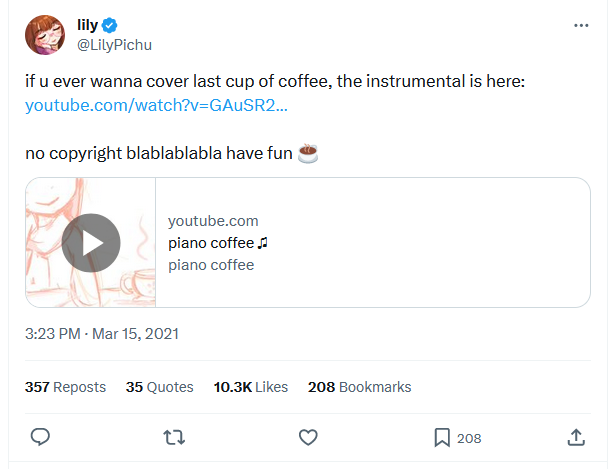Image resolution: width=609 pixels, height=469 pixels.
Task: Click the 208 Bookmarks count
Action: coord(359,387)
